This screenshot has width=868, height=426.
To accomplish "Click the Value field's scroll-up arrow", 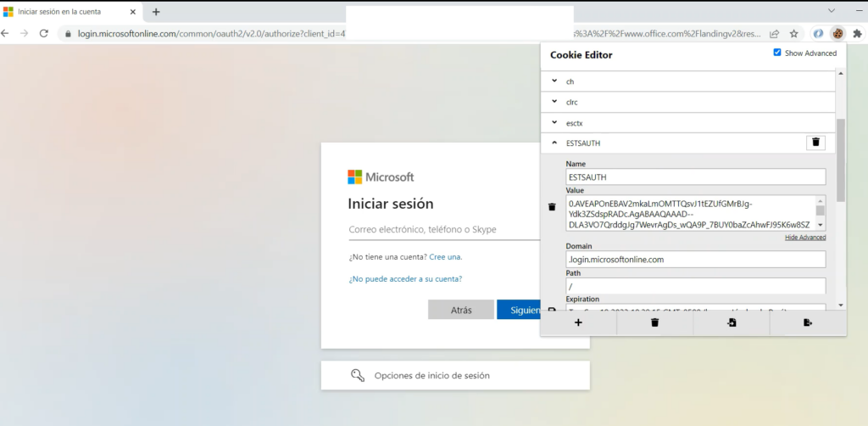I will pos(821,200).
